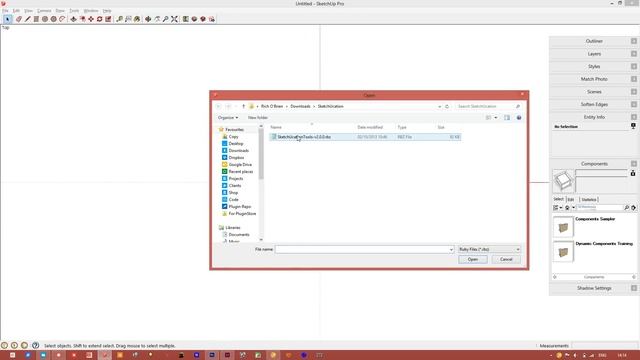
Task: Click the help question-mark icon in status bar
Action: coord(36,345)
